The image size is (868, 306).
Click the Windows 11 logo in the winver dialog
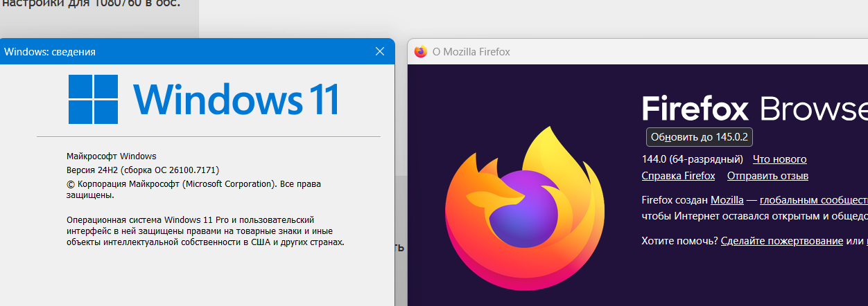[x=204, y=99]
